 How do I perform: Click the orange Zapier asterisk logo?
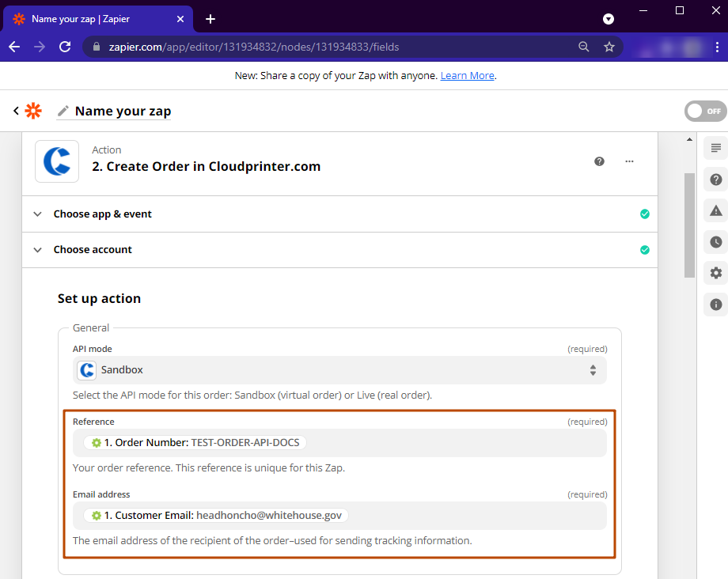33,111
